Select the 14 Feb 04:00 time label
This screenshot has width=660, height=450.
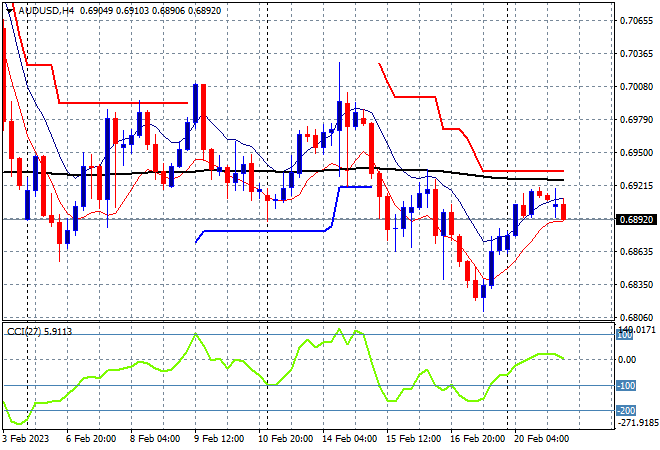(x=349, y=439)
